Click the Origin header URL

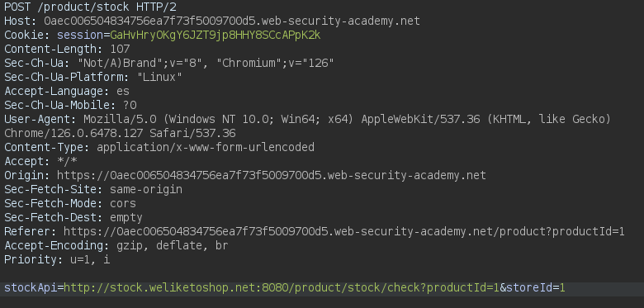tap(271, 175)
